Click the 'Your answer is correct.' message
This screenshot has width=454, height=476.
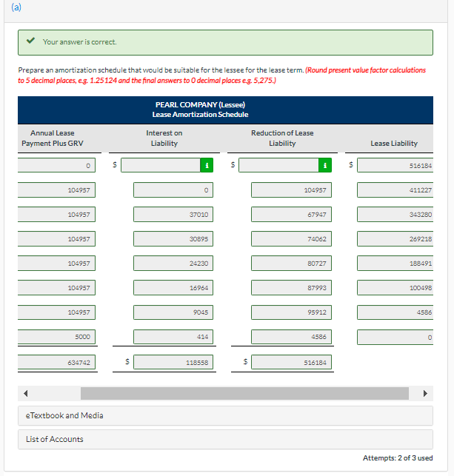coord(79,42)
